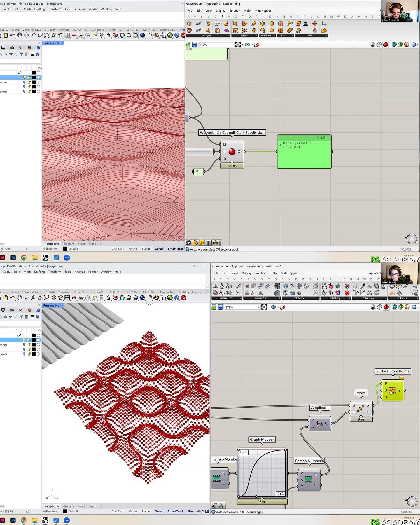Expand the Analysis panel with its plus arrow
This screenshot has width=420, height=525.
coord(229,36)
